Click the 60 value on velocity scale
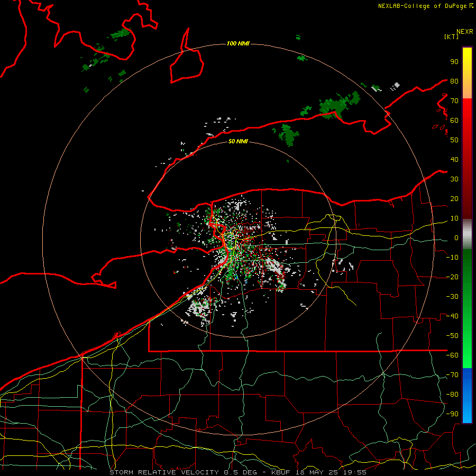This screenshot has width=476, height=476. pos(454,120)
